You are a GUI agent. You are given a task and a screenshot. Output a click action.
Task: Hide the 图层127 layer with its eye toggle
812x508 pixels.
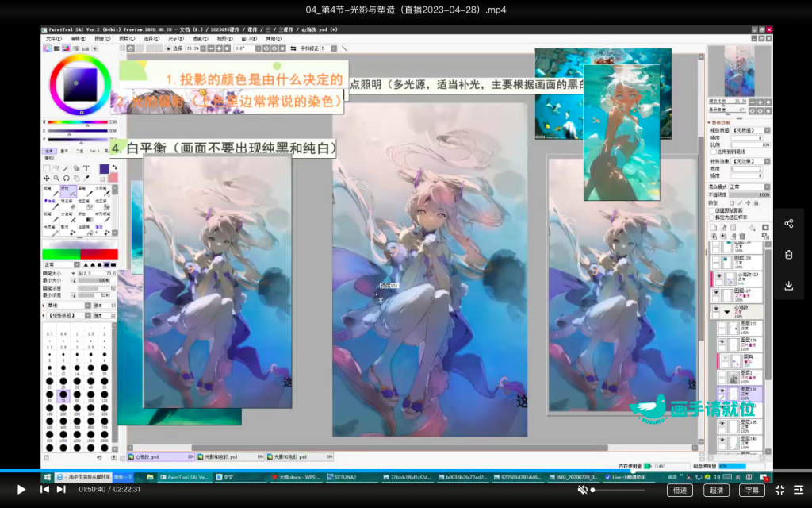717,292
